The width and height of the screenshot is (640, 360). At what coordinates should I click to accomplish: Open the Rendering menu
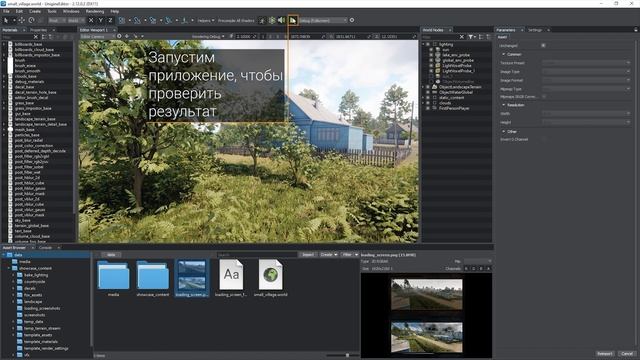95,11
